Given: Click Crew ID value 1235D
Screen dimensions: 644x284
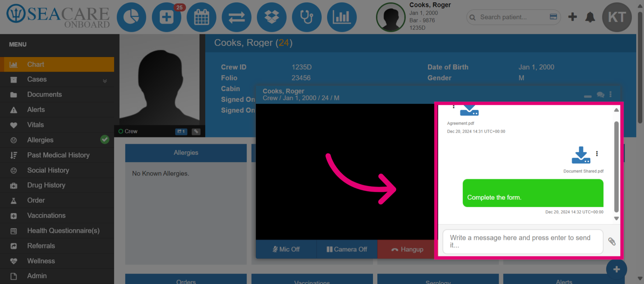Looking at the screenshot, I should (302, 67).
